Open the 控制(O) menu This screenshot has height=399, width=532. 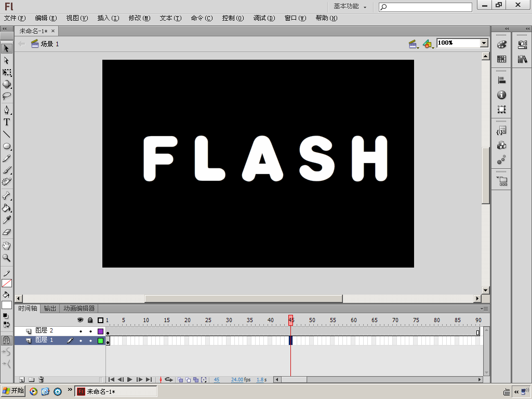pyautogui.click(x=233, y=18)
